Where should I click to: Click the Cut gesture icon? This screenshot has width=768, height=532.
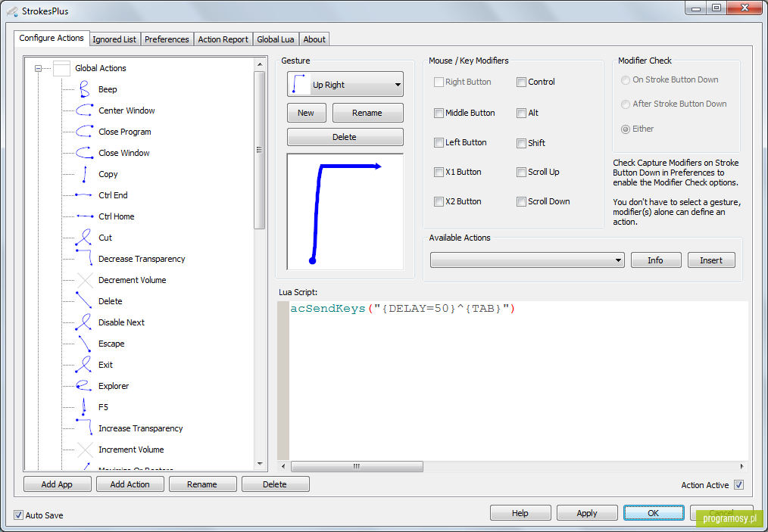[x=84, y=238]
